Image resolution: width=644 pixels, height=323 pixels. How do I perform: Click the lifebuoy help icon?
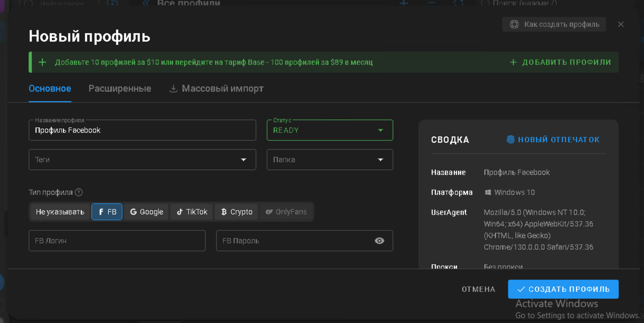click(x=514, y=24)
